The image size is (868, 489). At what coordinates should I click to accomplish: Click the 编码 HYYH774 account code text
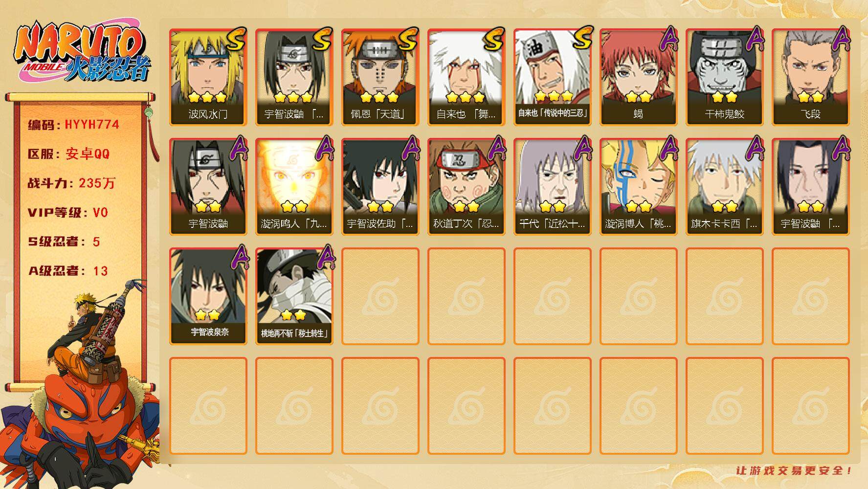click(73, 125)
